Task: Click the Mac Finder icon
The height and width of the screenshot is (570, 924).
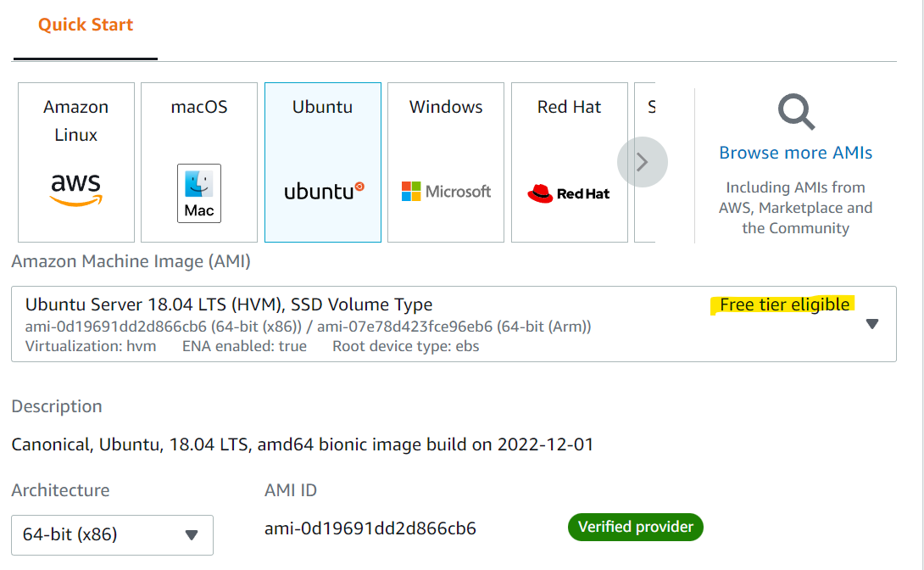Action: pyautogui.click(x=199, y=193)
